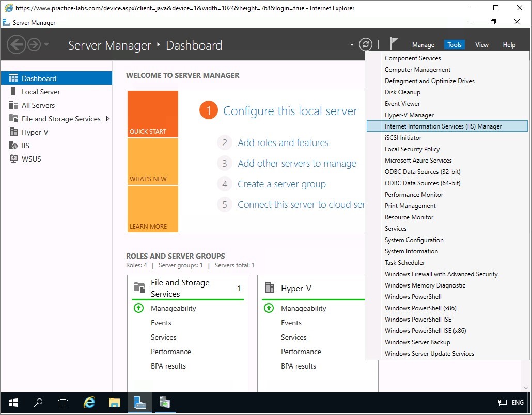Open the dropdown arrow beside Refresh

click(x=352, y=45)
